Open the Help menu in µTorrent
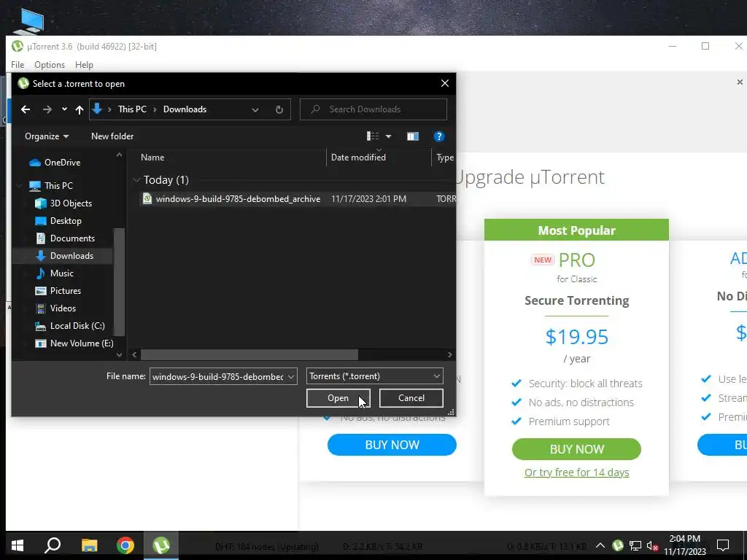747x560 pixels. tap(84, 65)
